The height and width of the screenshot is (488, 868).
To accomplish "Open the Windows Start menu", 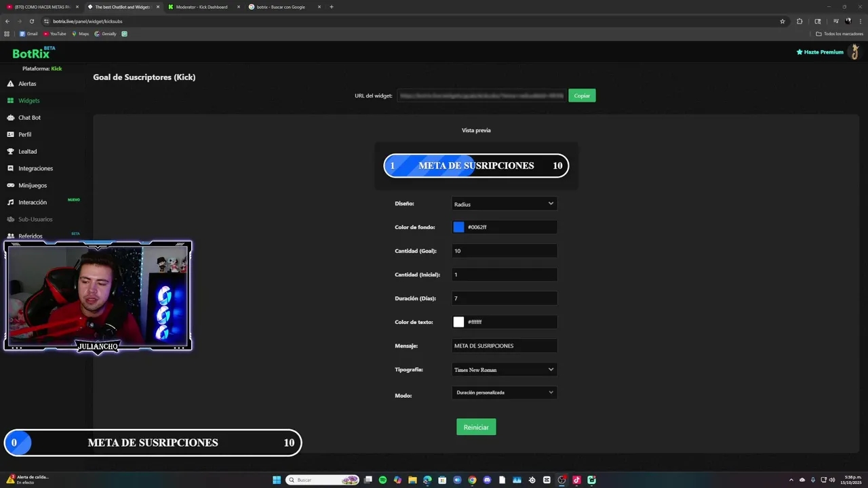I will 277,480.
